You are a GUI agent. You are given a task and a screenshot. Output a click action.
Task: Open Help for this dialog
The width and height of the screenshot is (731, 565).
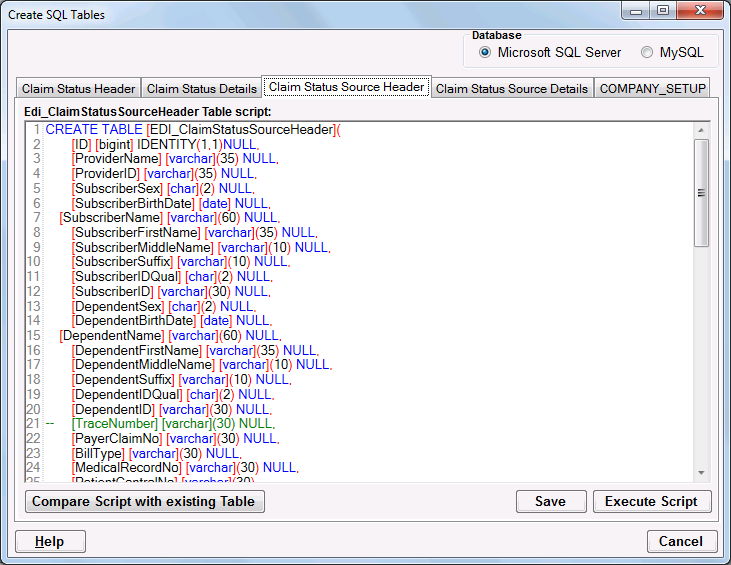tap(50, 541)
